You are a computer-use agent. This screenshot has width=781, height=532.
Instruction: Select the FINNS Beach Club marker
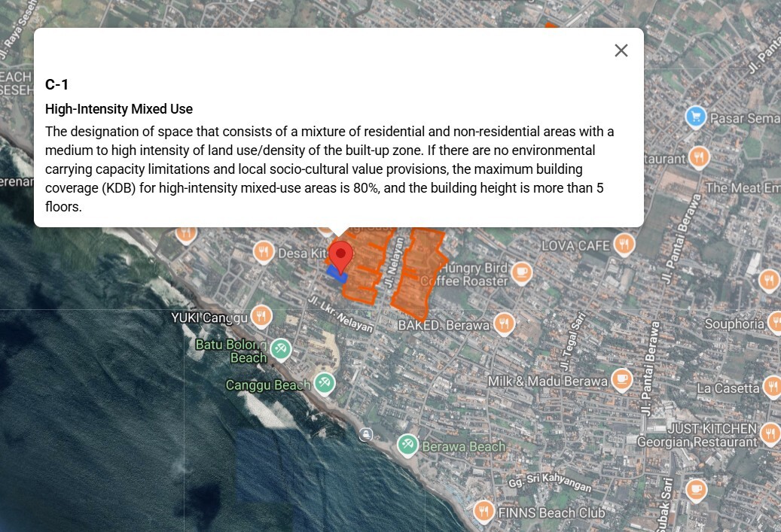[483, 512]
